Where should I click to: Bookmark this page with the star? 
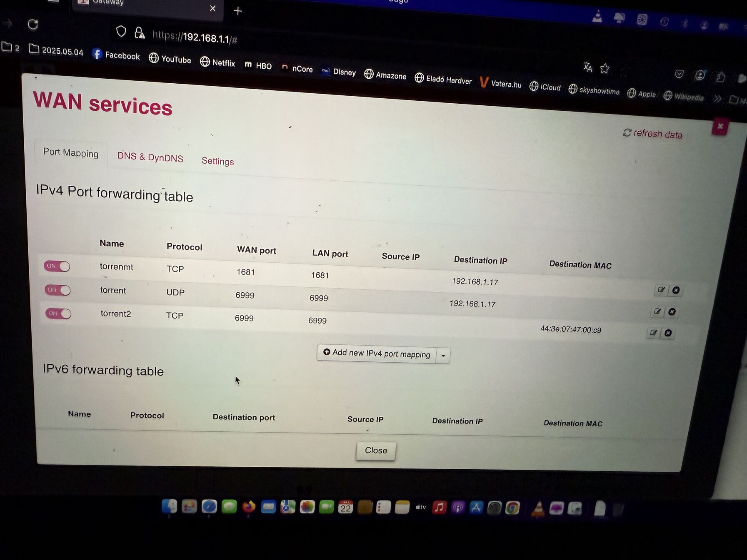[x=605, y=68]
